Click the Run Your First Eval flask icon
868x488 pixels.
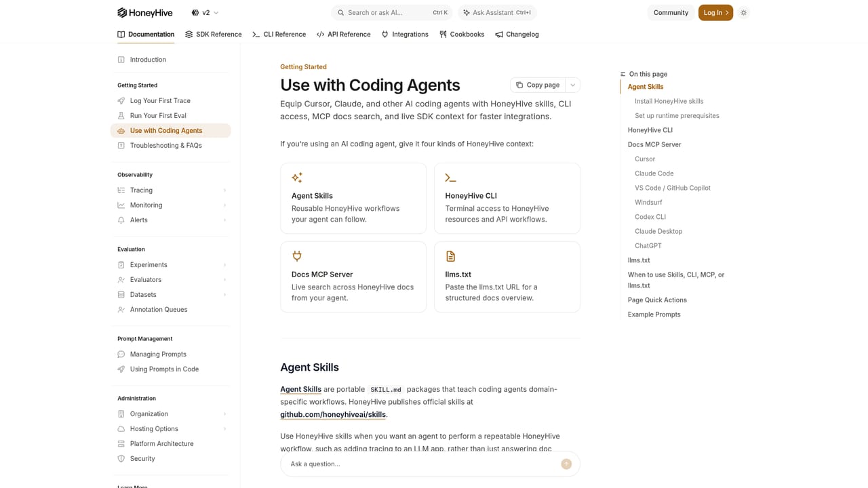pyautogui.click(x=121, y=115)
